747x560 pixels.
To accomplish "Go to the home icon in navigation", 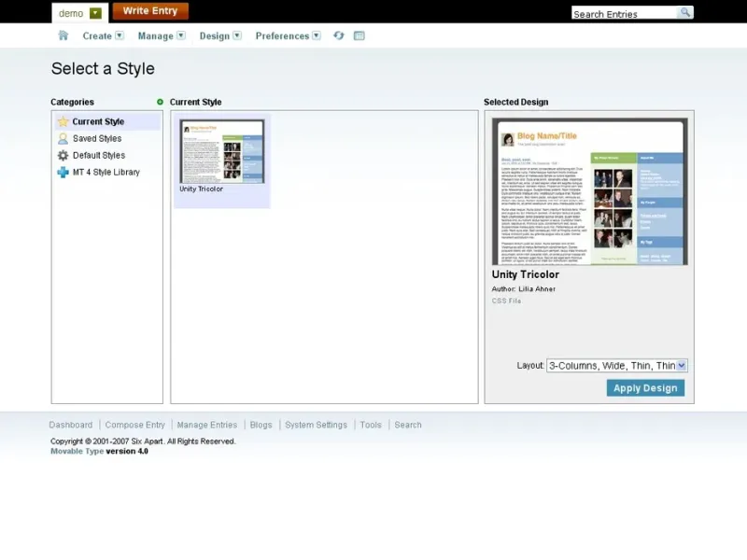I will 63,35.
